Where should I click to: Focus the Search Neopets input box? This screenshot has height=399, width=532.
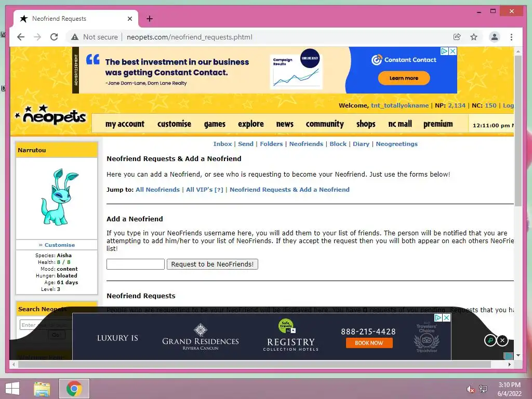46,325
